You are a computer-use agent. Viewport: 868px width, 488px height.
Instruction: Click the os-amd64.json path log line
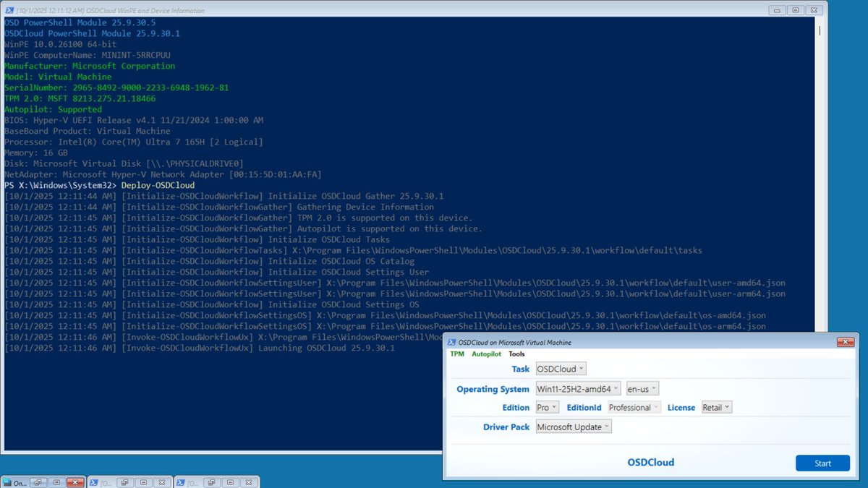coord(385,316)
